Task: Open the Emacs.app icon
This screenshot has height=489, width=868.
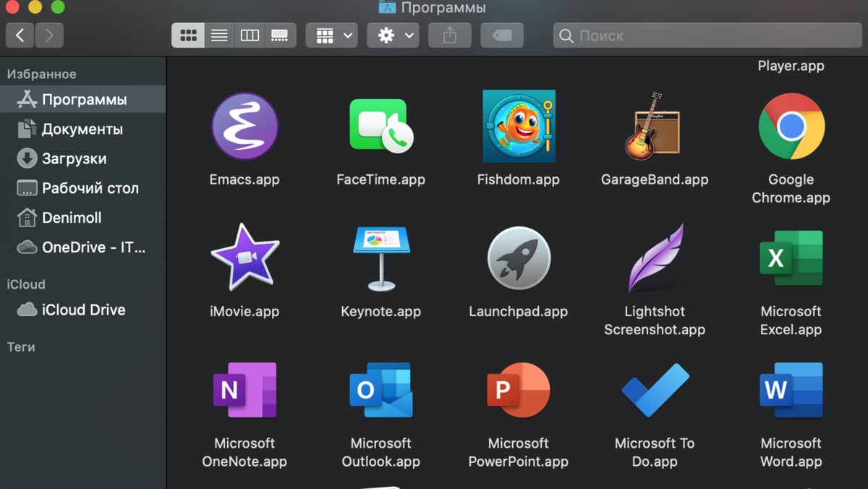Action: [244, 127]
